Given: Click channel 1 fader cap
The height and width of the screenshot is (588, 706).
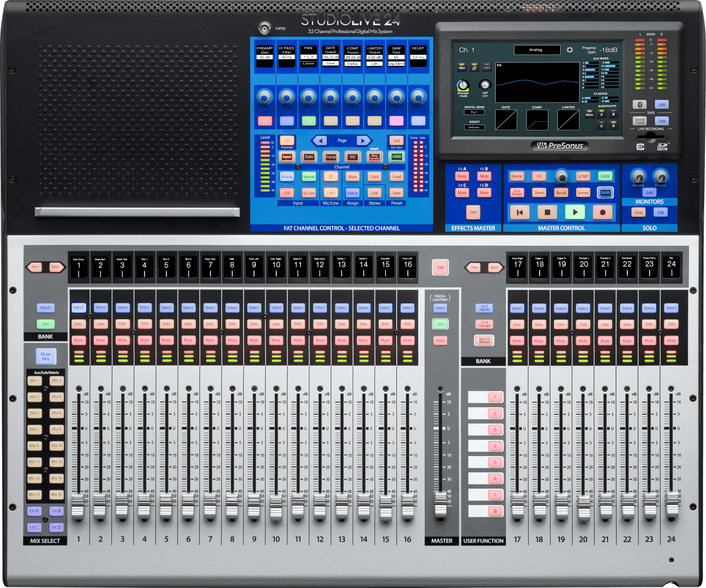Looking at the screenshot, I should tap(78, 505).
